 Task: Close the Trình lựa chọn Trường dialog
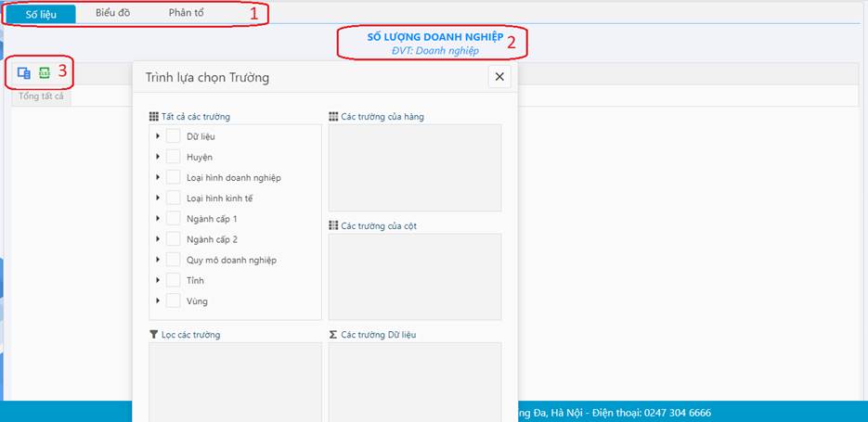tap(499, 77)
